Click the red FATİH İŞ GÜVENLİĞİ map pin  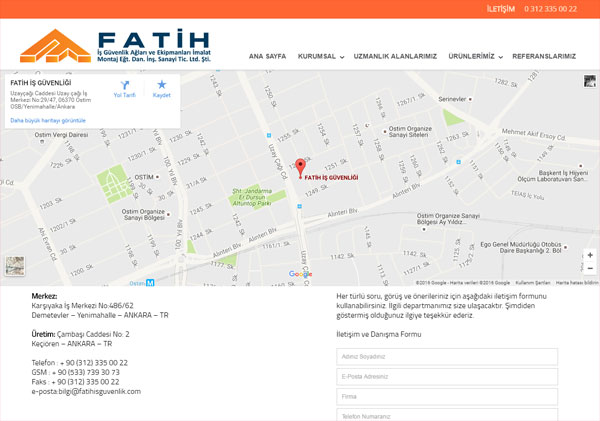[300, 168]
